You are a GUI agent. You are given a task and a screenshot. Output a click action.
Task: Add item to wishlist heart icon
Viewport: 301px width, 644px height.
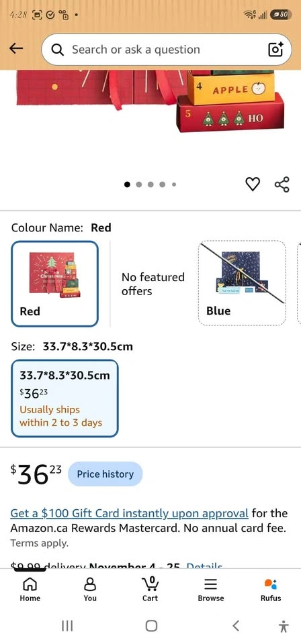(253, 184)
